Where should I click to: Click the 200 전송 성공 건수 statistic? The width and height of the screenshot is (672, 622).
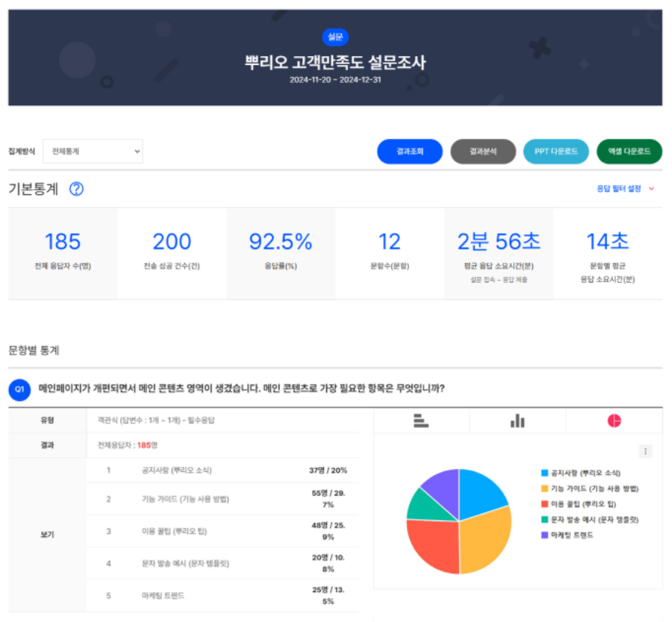point(172,253)
